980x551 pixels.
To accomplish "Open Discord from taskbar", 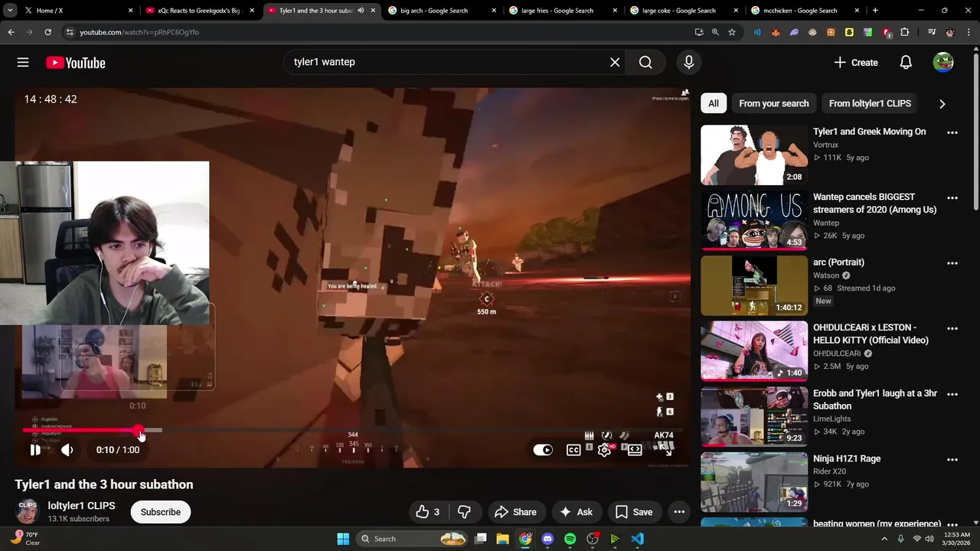I will pyautogui.click(x=547, y=539).
